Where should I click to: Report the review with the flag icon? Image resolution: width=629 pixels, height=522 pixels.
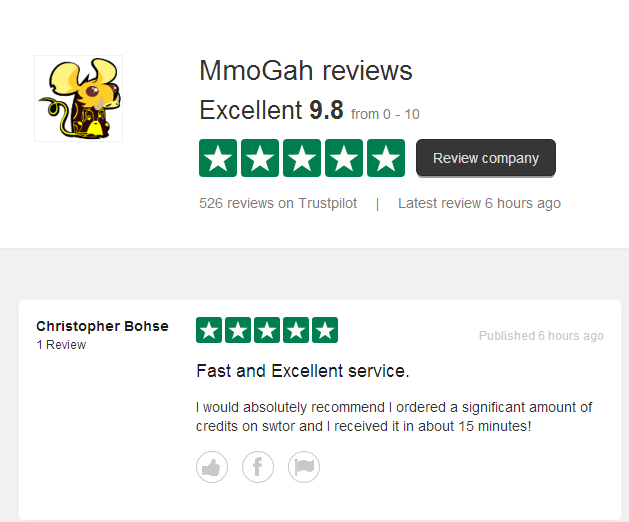304,467
